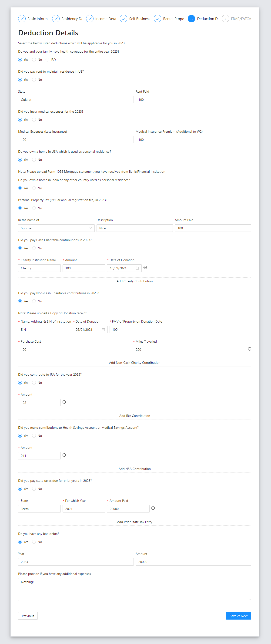This screenshot has width=271, height=644.
Task: Open the Residency Details step checkmark icon
Action: 56,19
